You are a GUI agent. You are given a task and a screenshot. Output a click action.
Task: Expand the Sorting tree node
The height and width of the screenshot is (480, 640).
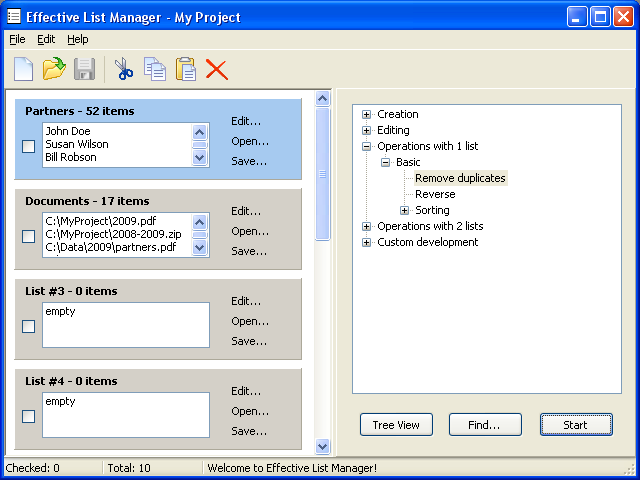point(404,210)
